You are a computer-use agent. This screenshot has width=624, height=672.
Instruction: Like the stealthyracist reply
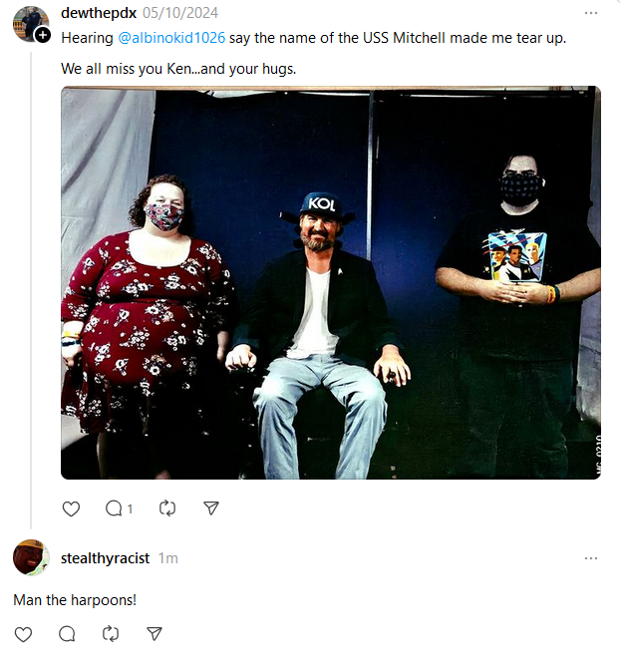click(x=23, y=634)
